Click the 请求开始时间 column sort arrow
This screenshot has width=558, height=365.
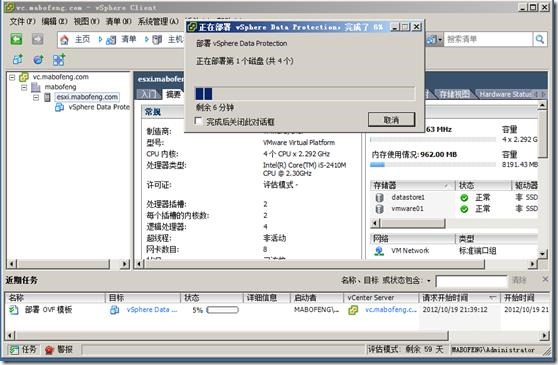pyautogui.click(x=493, y=298)
